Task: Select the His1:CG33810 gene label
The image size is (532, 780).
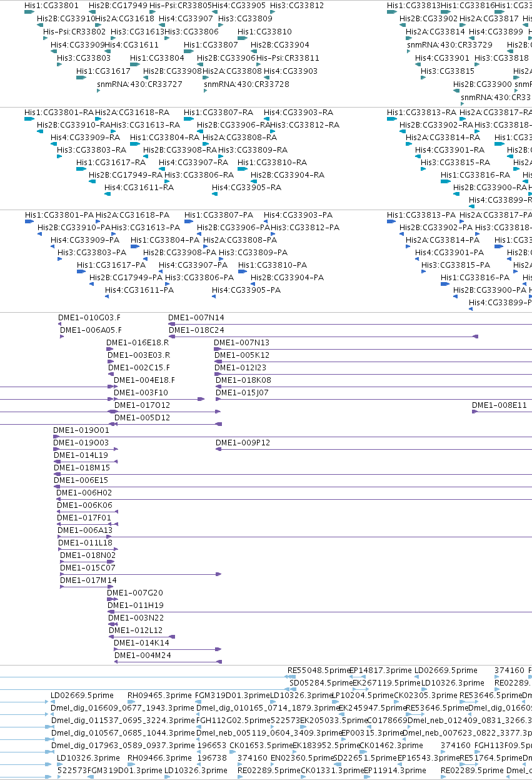Action: coord(264,32)
